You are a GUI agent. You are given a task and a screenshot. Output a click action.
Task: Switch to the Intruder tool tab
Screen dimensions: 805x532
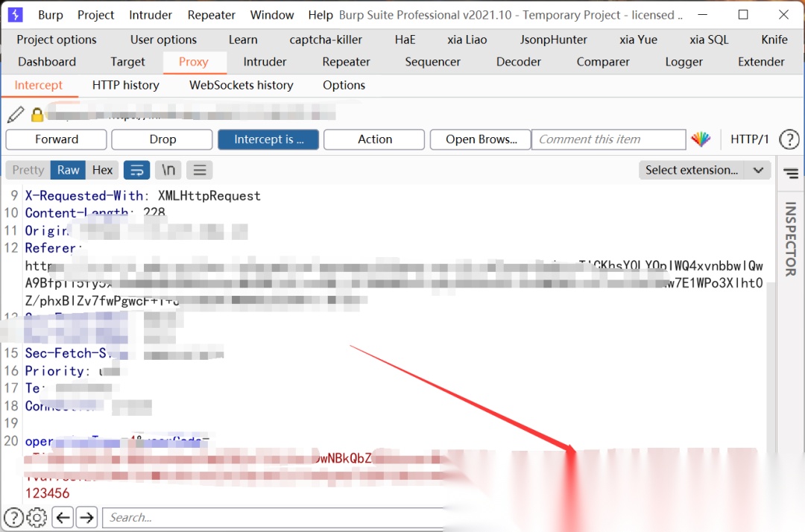265,62
